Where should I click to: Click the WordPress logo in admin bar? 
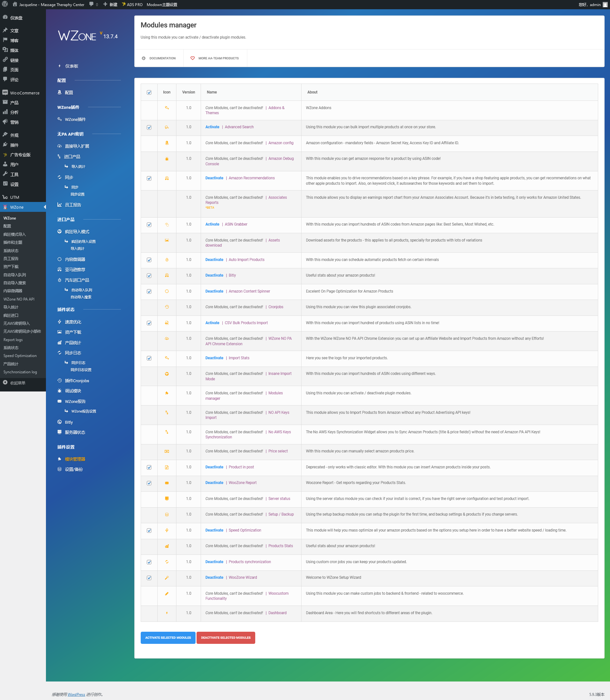coord(5,4)
